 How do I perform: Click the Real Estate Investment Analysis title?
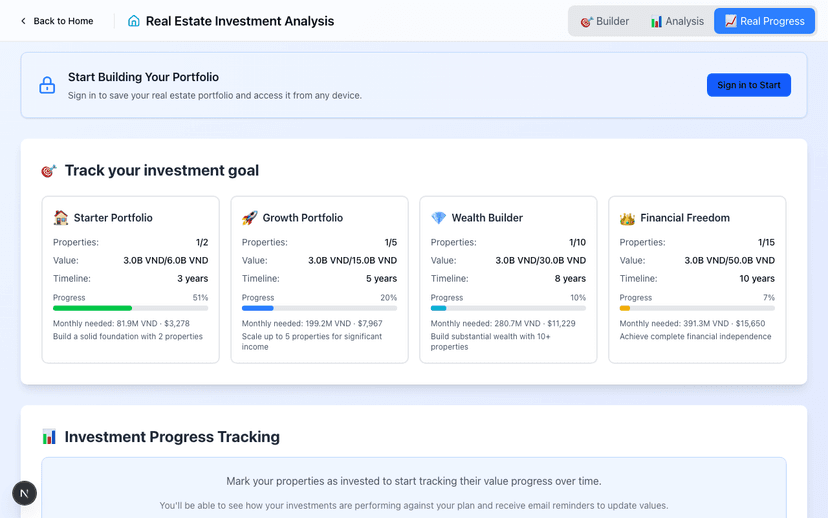coord(240,21)
